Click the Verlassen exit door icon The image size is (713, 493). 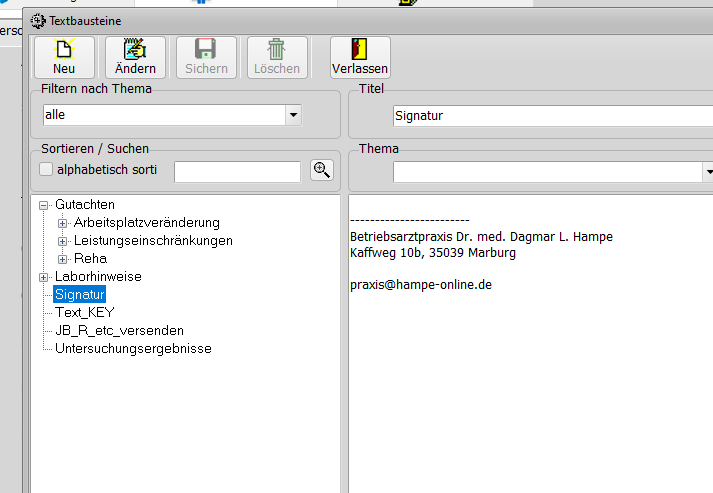pos(360,49)
